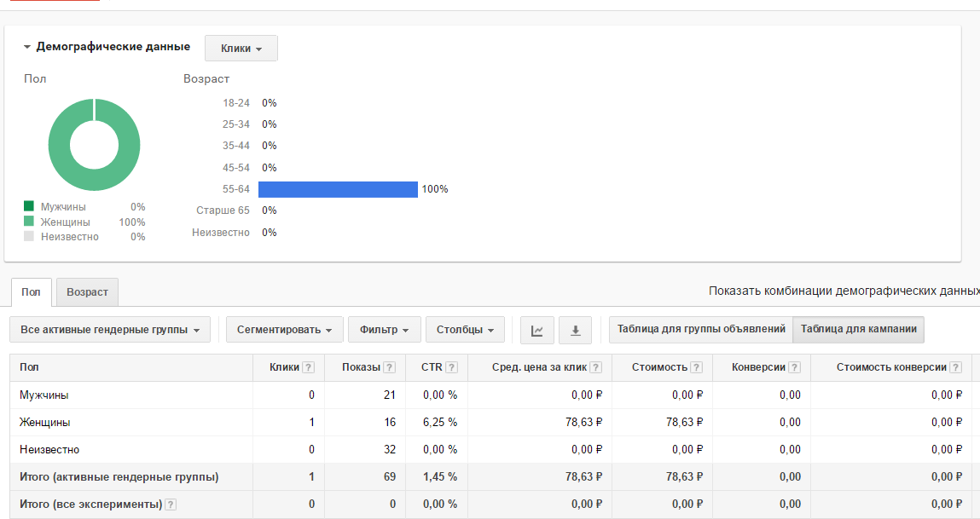Click the download report icon button

[576, 330]
